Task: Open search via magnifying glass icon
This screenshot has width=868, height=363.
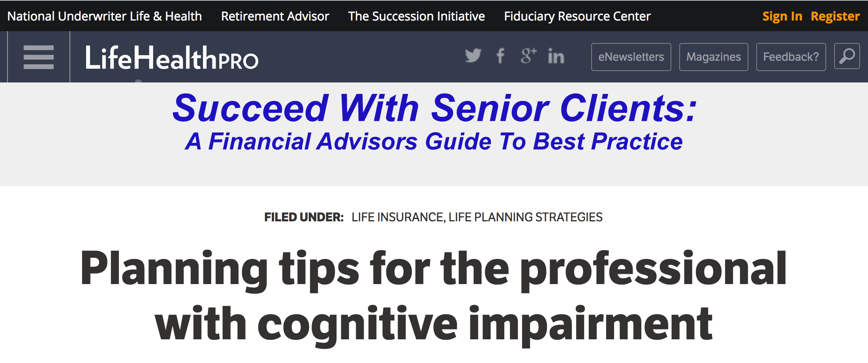Action: point(847,56)
